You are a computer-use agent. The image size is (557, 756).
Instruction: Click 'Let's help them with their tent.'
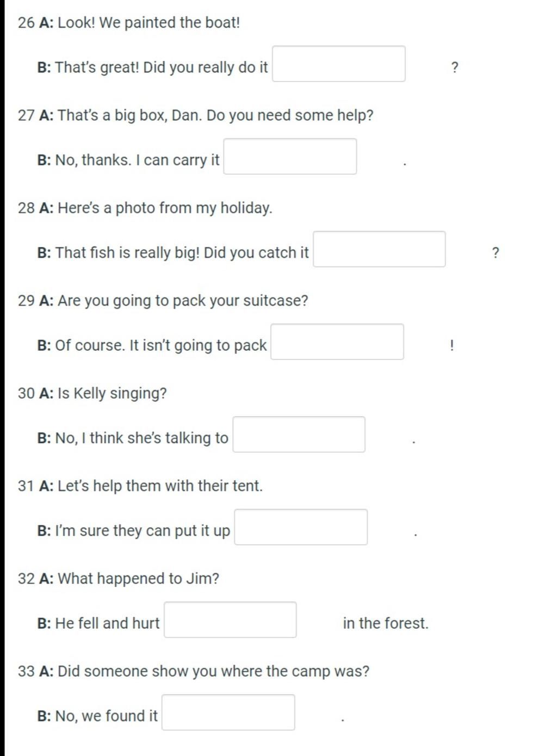(x=160, y=486)
